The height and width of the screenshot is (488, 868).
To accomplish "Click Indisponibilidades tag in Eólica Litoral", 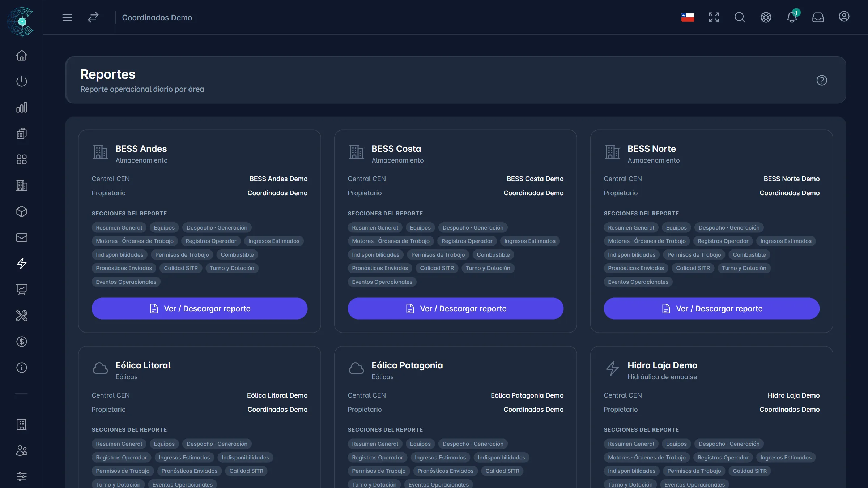I will click(246, 458).
